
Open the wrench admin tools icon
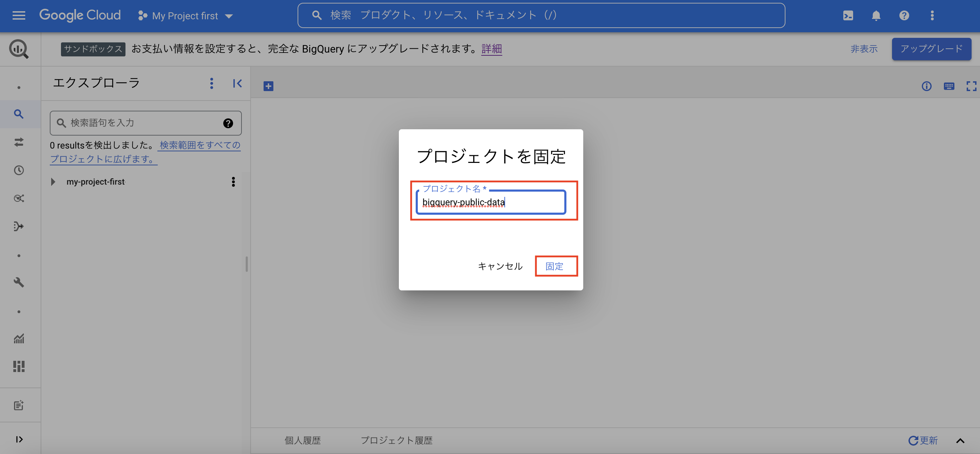coord(19,282)
